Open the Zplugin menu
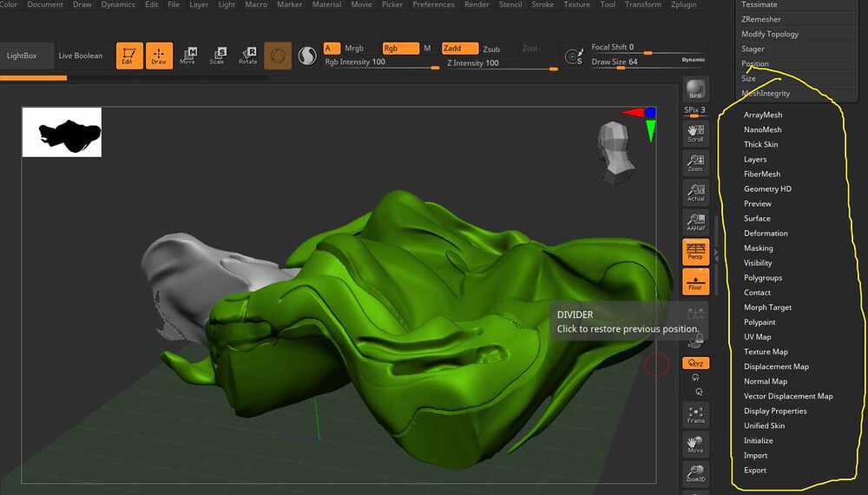 (684, 4)
